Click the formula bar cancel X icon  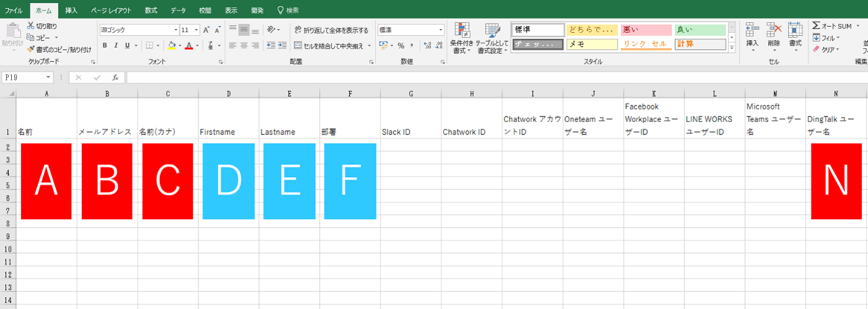click(x=79, y=77)
